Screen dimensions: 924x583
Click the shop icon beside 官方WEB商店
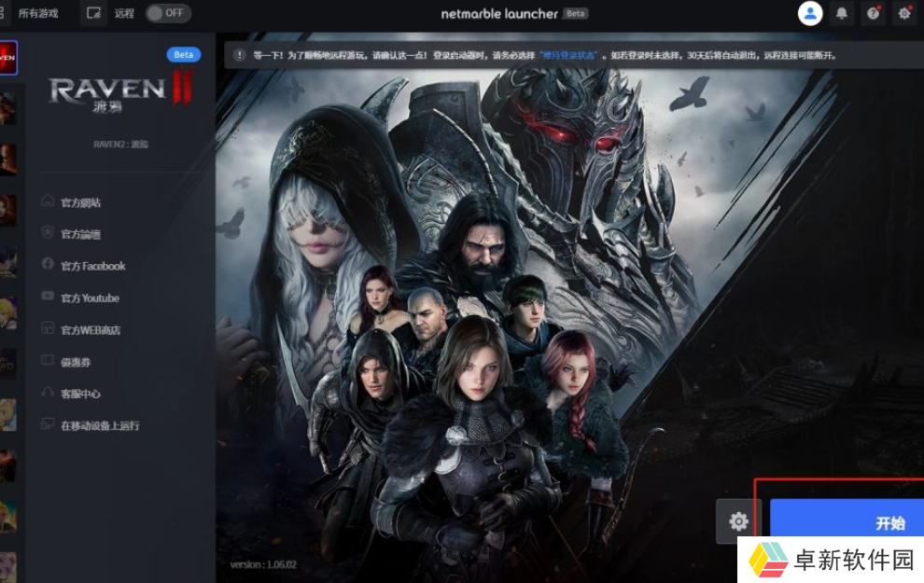point(48,328)
